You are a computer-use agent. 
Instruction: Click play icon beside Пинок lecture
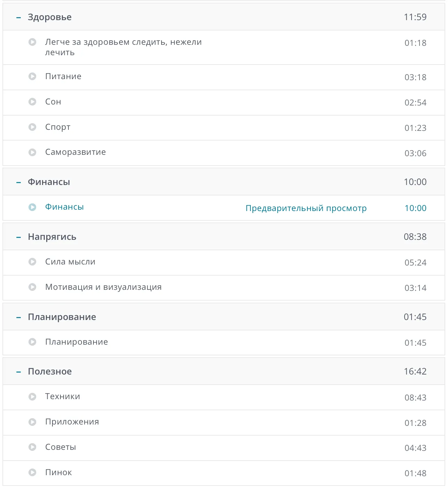click(32, 472)
